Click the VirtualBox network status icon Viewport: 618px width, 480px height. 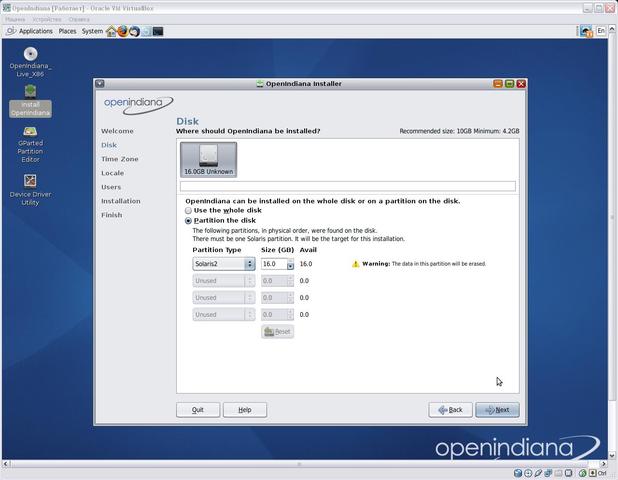click(x=548, y=473)
